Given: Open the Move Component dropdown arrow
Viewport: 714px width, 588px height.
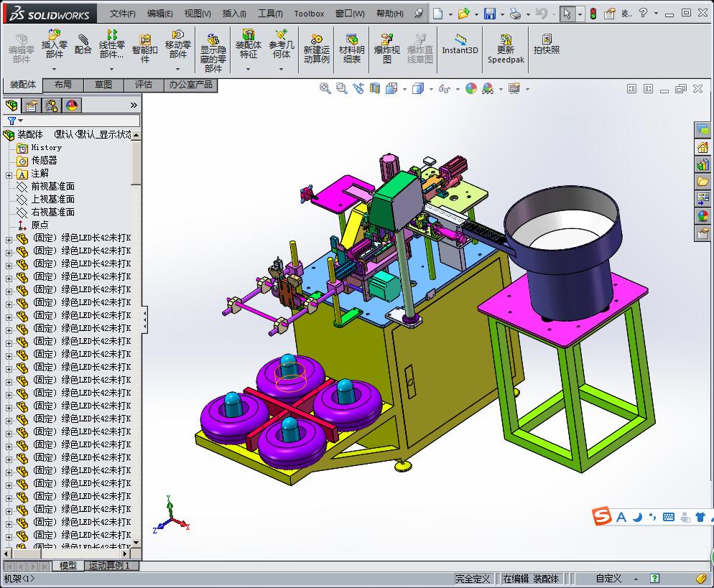Looking at the screenshot, I should (x=178, y=69).
